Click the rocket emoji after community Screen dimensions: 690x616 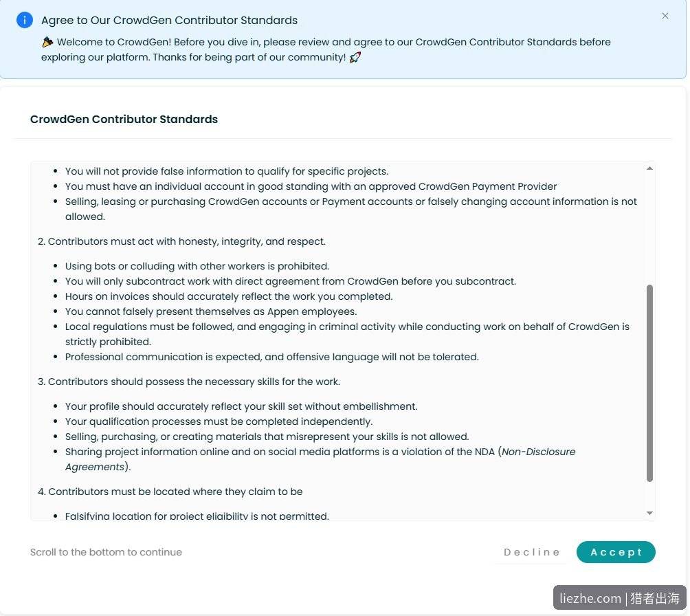click(x=355, y=57)
